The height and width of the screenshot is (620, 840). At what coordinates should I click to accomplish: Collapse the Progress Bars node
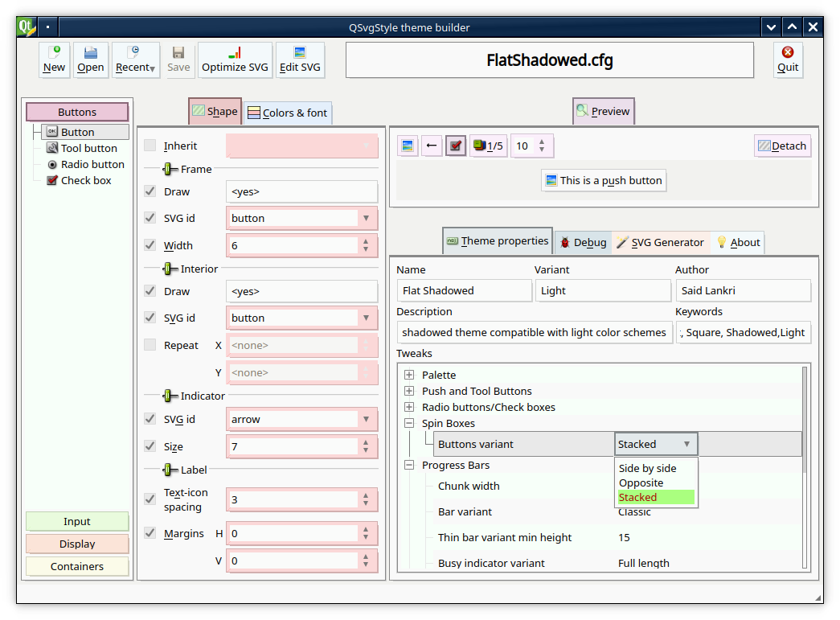pos(409,465)
